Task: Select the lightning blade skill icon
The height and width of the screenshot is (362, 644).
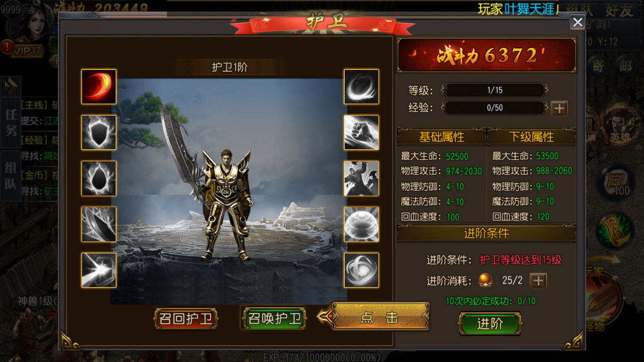Action: (x=99, y=224)
